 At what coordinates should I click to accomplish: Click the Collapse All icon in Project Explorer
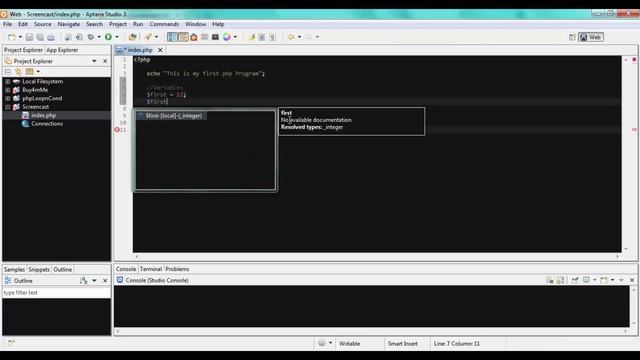tap(8, 72)
